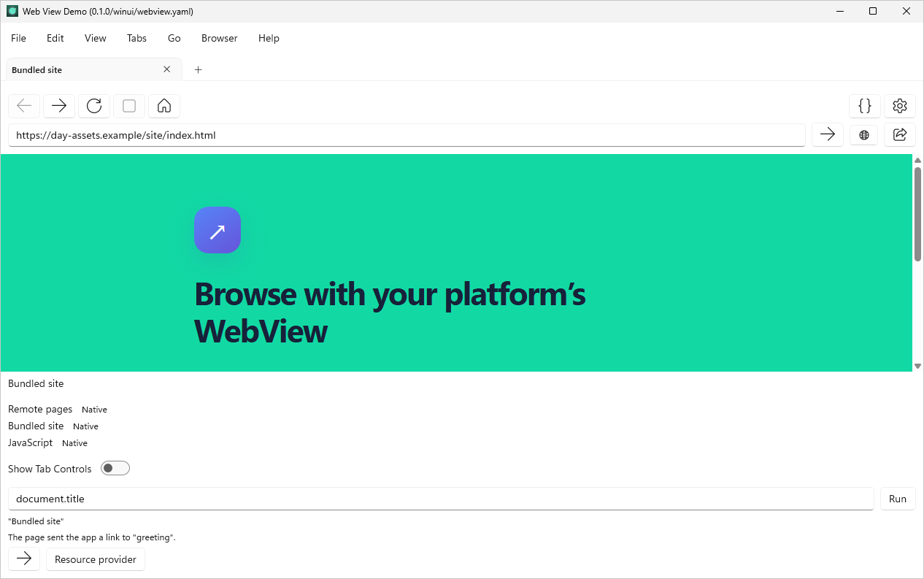Click the Web View Demo app icon
The image size is (924, 579).
(x=12, y=11)
